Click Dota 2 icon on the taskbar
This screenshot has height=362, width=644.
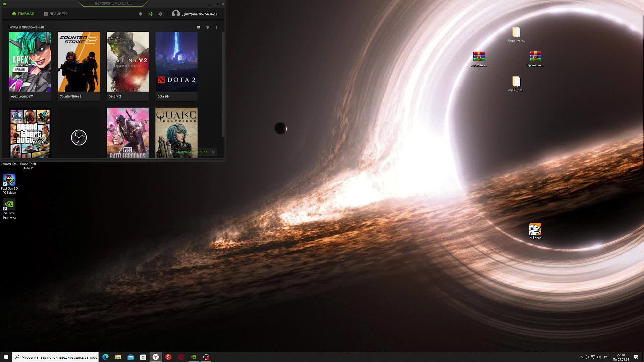181,357
